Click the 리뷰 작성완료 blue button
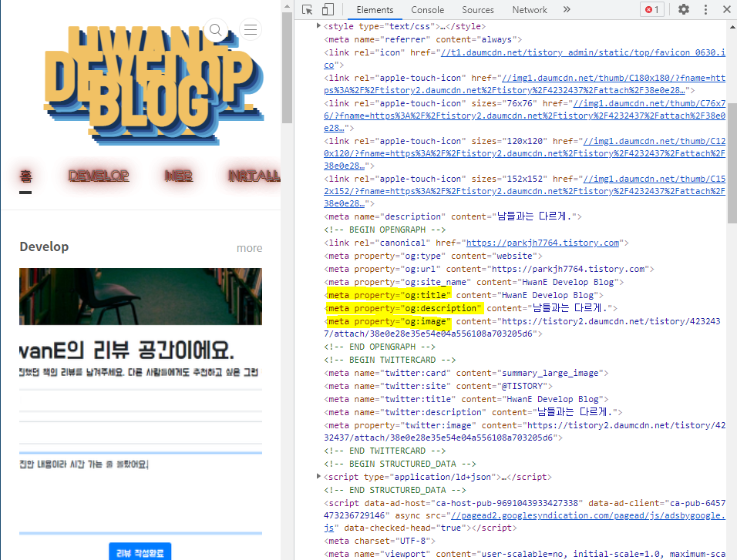The height and width of the screenshot is (560, 737). pos(140,552)
